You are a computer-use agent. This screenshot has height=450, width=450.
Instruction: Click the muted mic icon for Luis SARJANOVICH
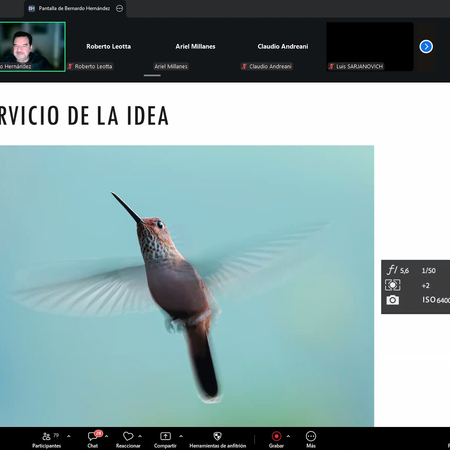[331, 66]
